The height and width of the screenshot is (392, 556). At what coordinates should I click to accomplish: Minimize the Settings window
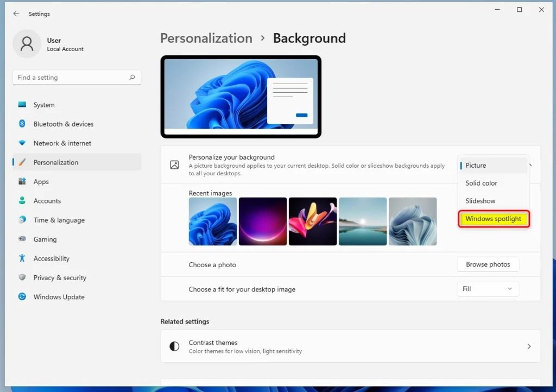[497, 10]
